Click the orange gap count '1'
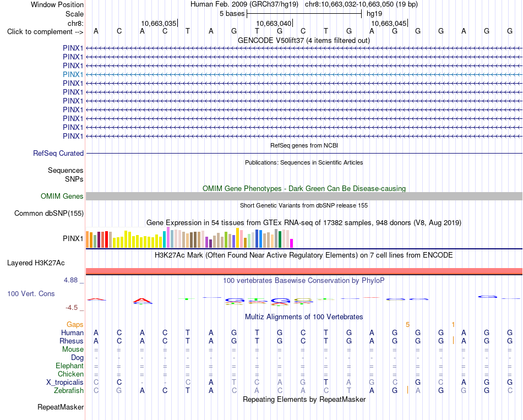This screenshot has width=523, height=420. point(453,325)
